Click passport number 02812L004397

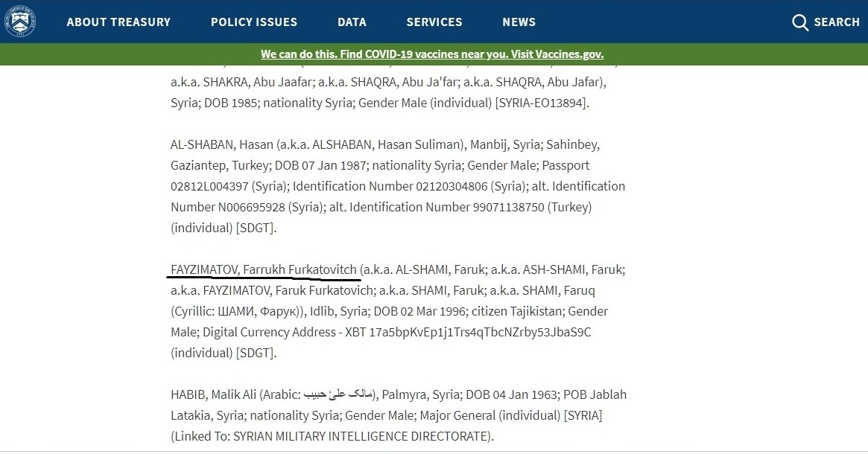pyautogui.click(x=209, y=186)
